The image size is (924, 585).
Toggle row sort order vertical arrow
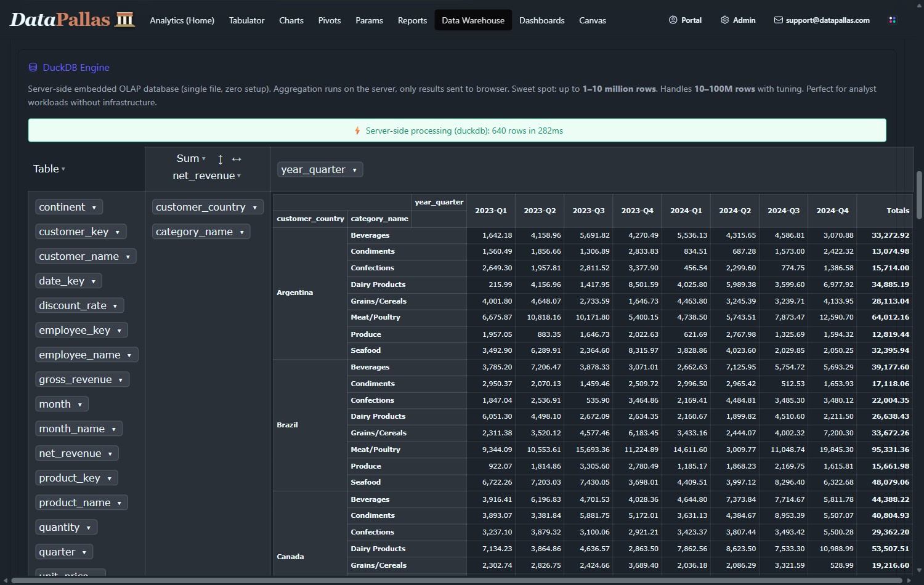coord(221,159)
